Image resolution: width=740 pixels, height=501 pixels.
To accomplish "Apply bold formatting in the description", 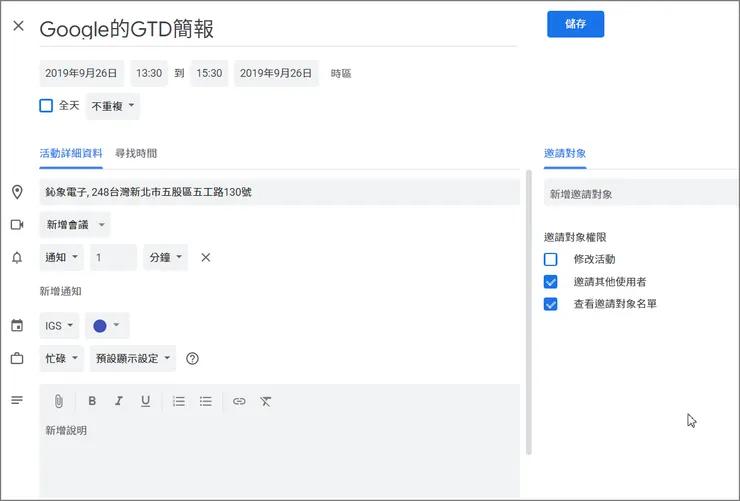I will coord(92,401).
